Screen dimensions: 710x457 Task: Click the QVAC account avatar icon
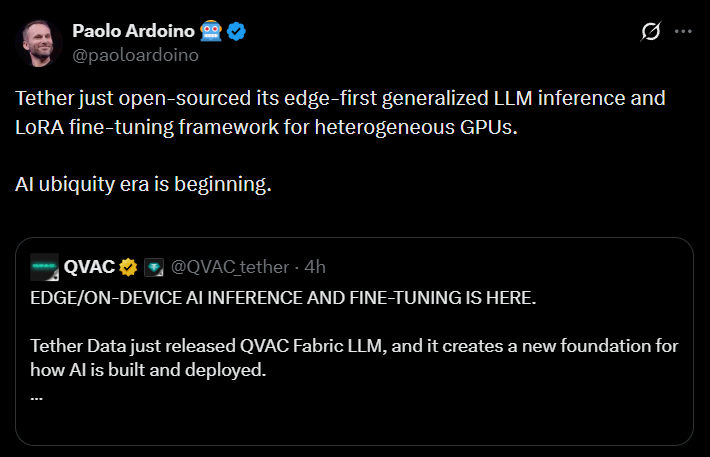[x=45, y=267]
